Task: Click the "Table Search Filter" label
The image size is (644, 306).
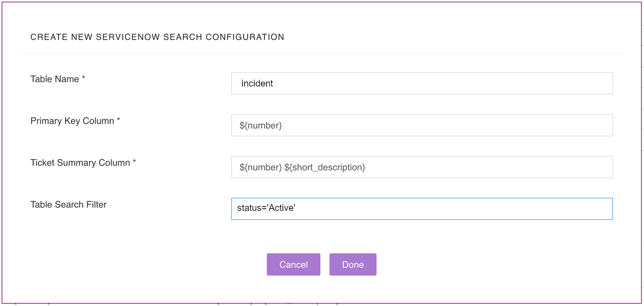Action: (x=68, y=204)
